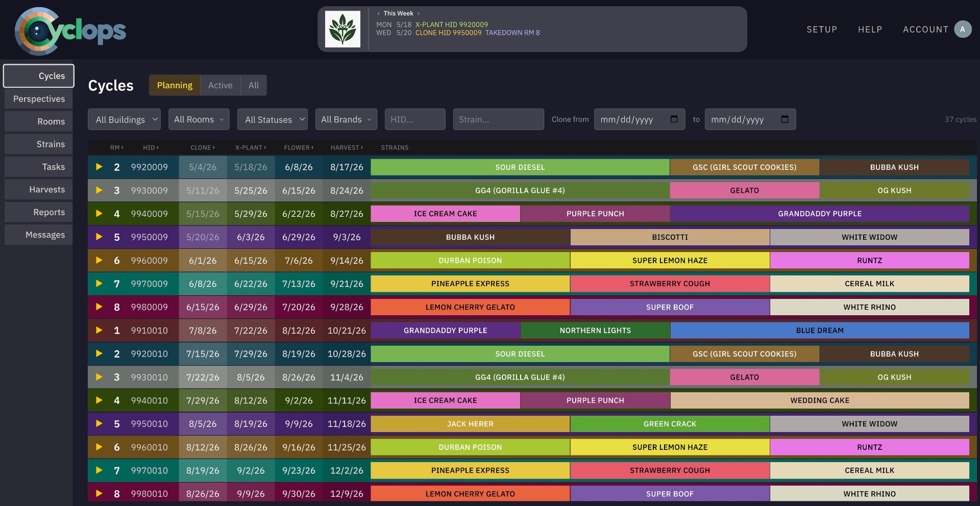The image size is (980, 506).
Task: Sort by HARVEST column header
Action: click(x=347, y=147)
